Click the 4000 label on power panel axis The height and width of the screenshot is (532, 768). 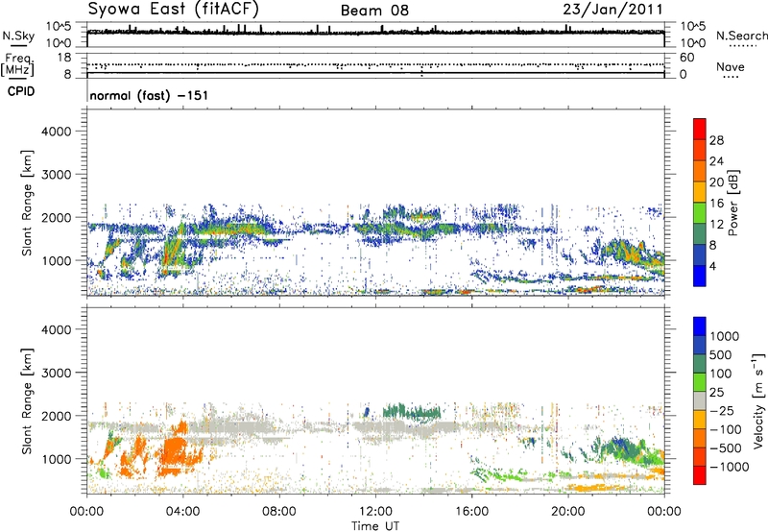[57, 132]
